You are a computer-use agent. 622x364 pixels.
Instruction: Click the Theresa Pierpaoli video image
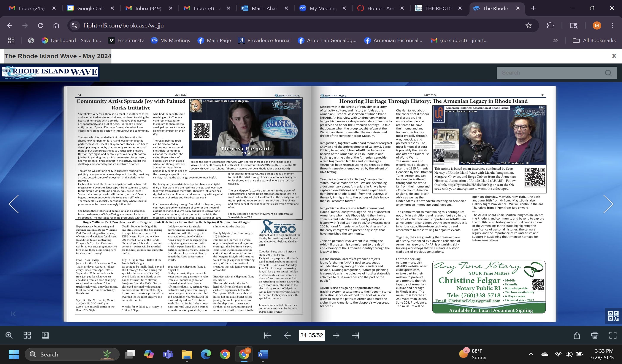coord(246,128)
